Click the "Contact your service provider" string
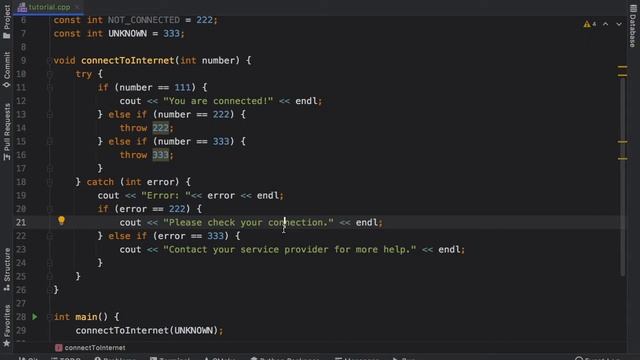Image resolution: width=640 pixels, height=360 pixels. coord(290,249)
